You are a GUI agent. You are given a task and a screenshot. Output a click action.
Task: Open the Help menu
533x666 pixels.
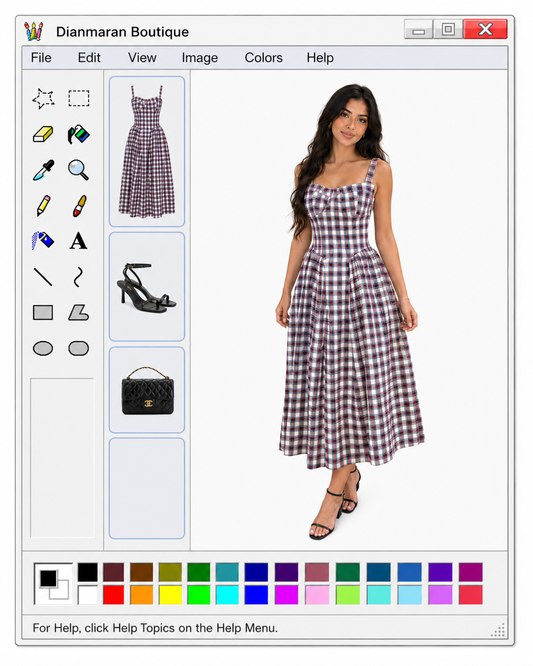click(320, 58)
